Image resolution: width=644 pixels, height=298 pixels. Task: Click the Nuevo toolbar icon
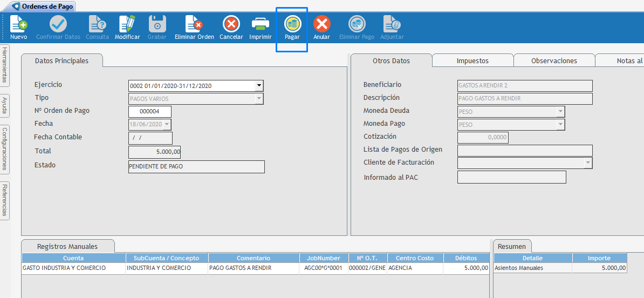(x=18, y=25)
